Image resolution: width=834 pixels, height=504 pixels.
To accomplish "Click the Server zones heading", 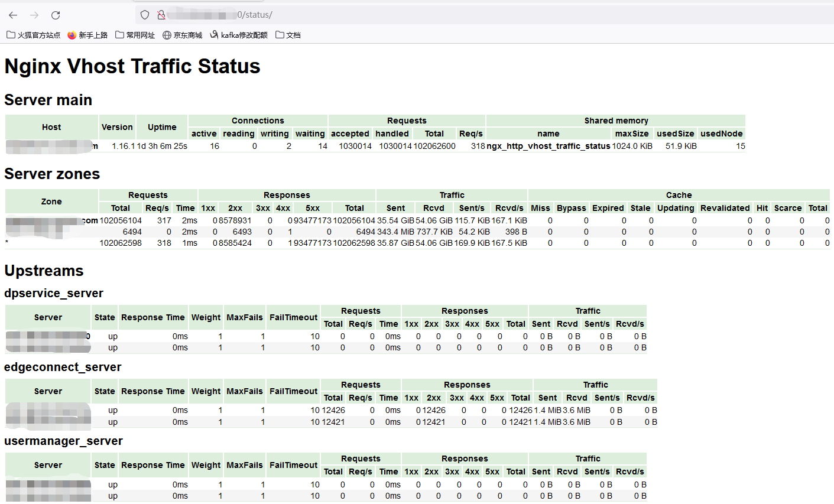I will [x=52, y=174].
